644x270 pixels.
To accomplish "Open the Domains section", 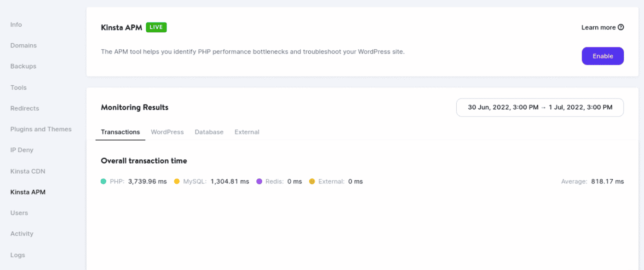I will click(x=23, y=45).
